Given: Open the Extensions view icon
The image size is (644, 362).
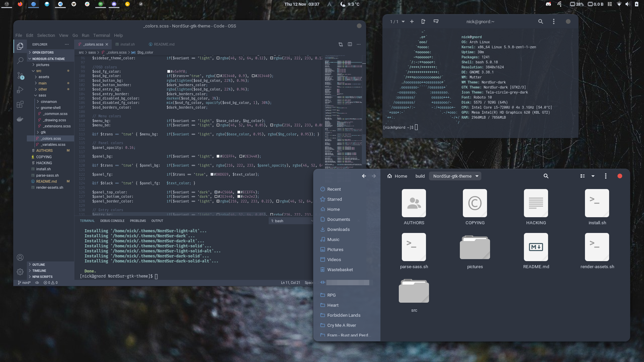Looking at the screenshot, I should pos(20,104).
